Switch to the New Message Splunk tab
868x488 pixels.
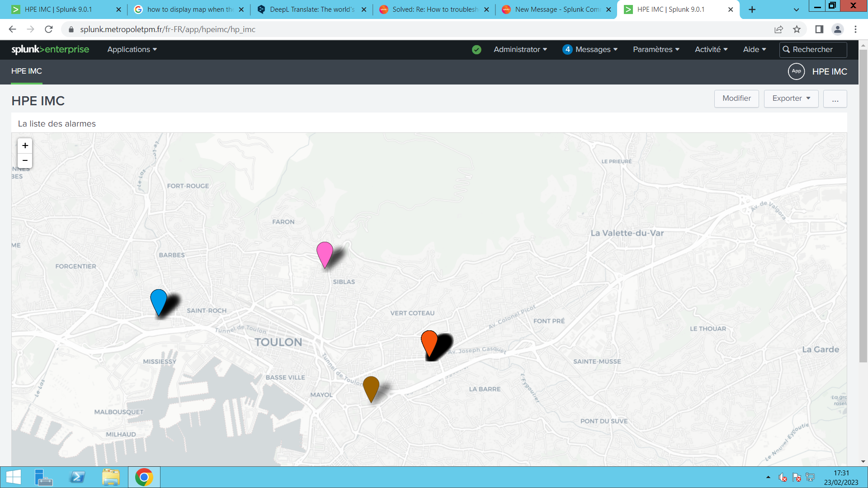557,9
